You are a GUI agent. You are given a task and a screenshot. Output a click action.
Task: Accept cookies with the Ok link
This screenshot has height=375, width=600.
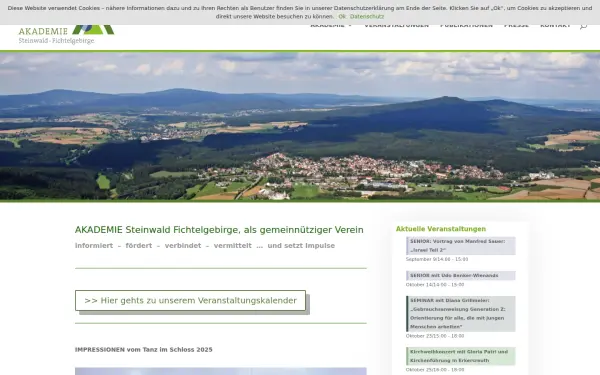click(342, 16)
